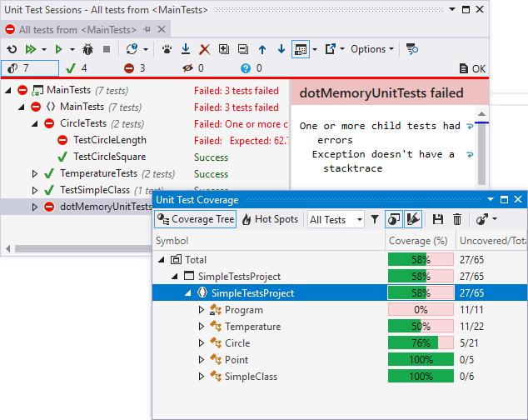Image resolution: width=528 pixels, height=420 pixels.
Task: Open the All Tests dropdown
Action: [336, 219]
